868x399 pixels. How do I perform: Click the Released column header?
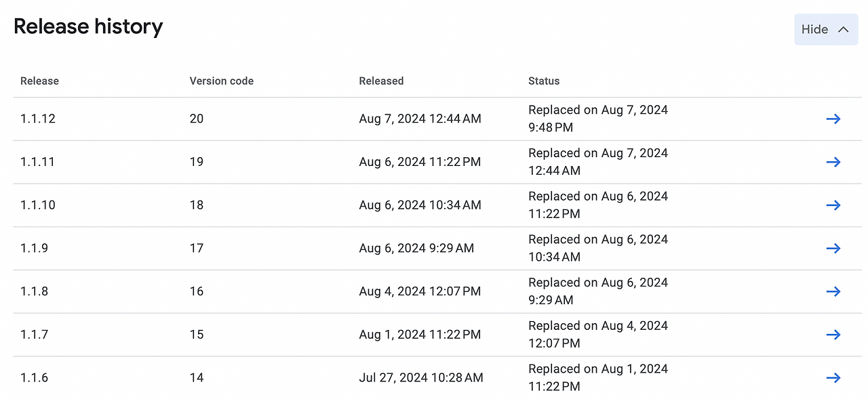pyautogui.click(x=381, y=81)
